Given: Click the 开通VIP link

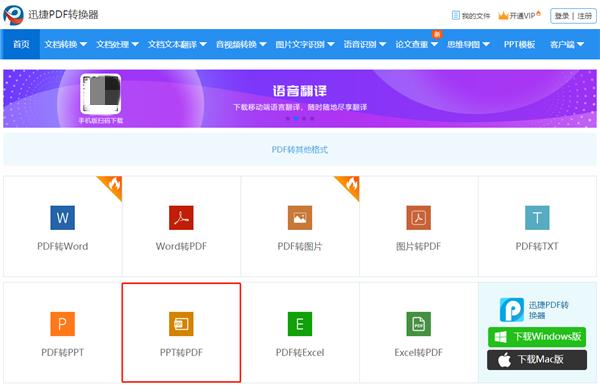Looking at the screenshot, I should [x=522, y=16].
